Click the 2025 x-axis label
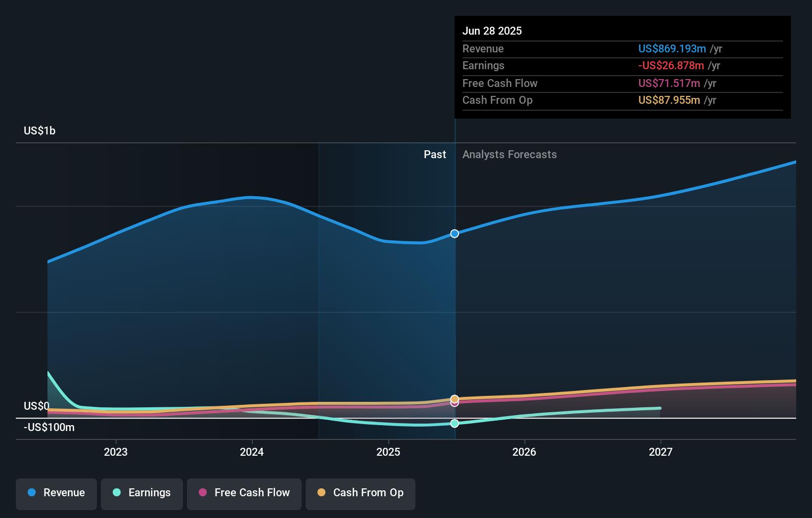Screen dimensions: 812x518 (x=388, y=452)
